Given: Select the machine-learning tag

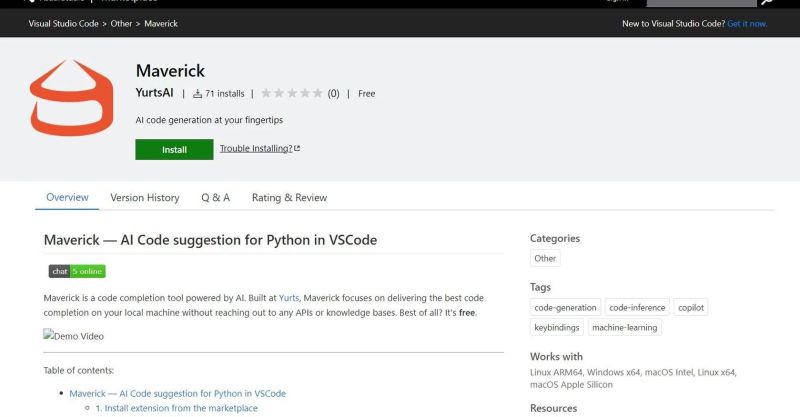Looking at the screenshot, I should [x=623, y=327].
